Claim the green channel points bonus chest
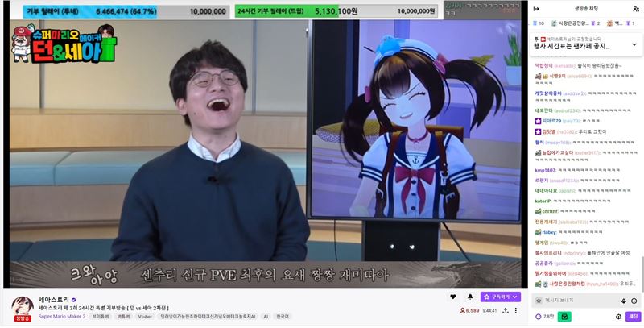 (x=564, y=317)
